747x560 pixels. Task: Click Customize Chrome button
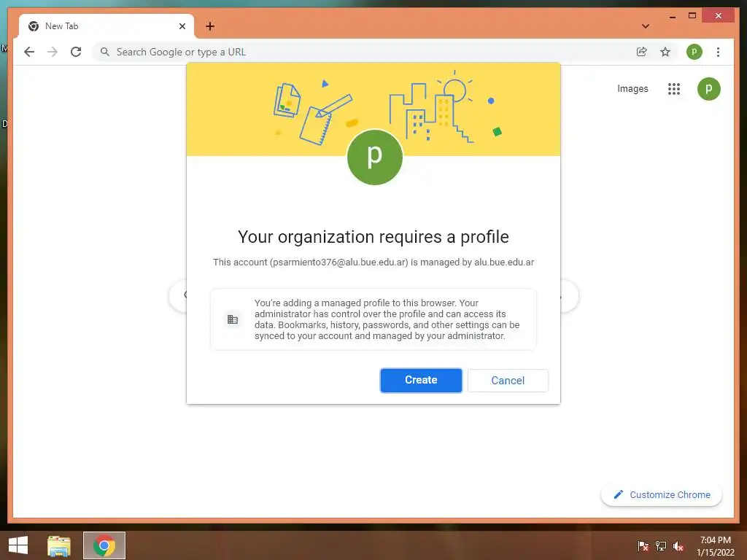point(662,495)
